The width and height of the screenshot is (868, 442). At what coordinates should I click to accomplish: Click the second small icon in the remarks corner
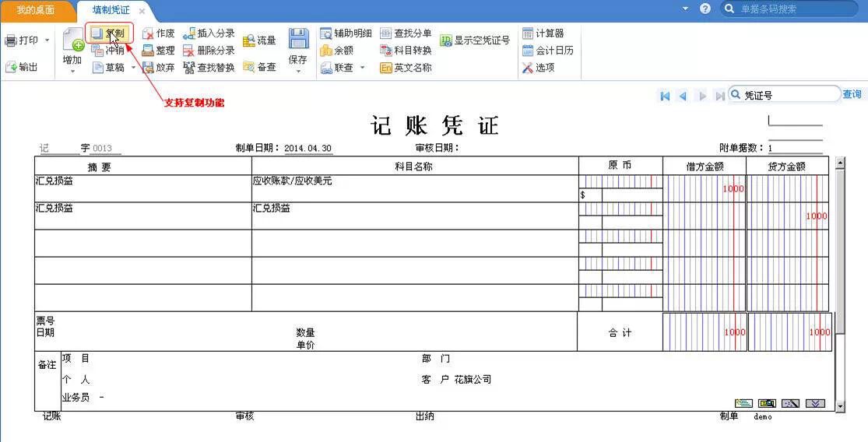point(767,403)
